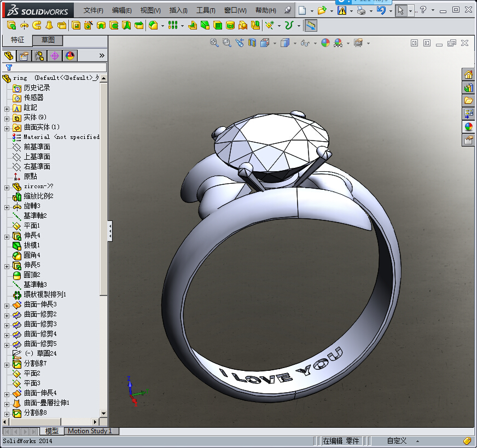This screenshot has width=477, height=448.
Task: Select the Draft tool
Action: 205,26
